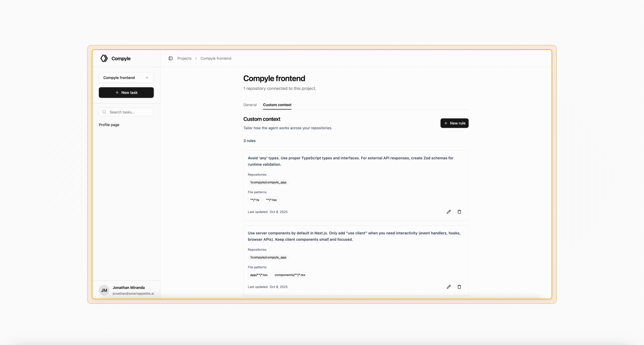The height and width of the screenshot is (345, 644).
Task: Click the components/**/*.tsx pattern tag
Action: click(x=290, y=275)
